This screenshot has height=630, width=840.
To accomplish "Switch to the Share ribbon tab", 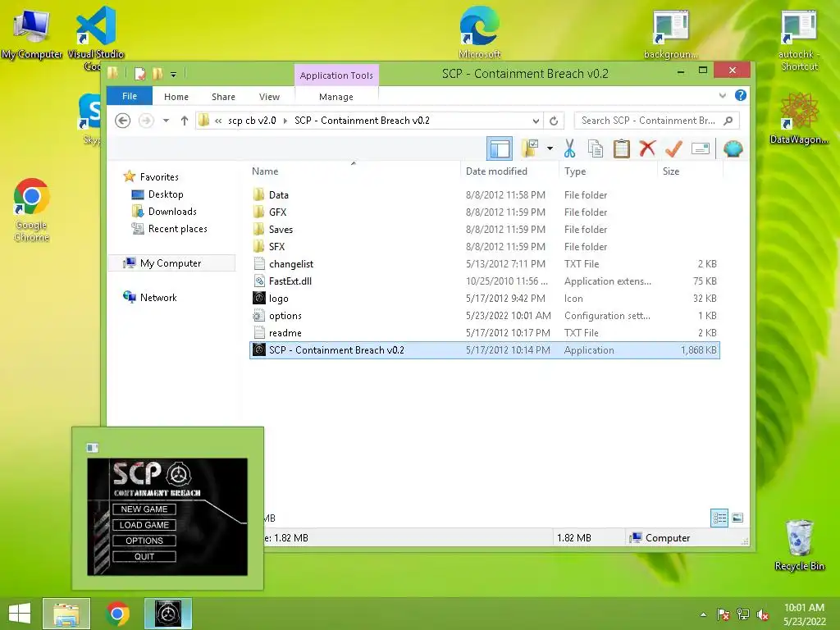I will tap(223, 97).
